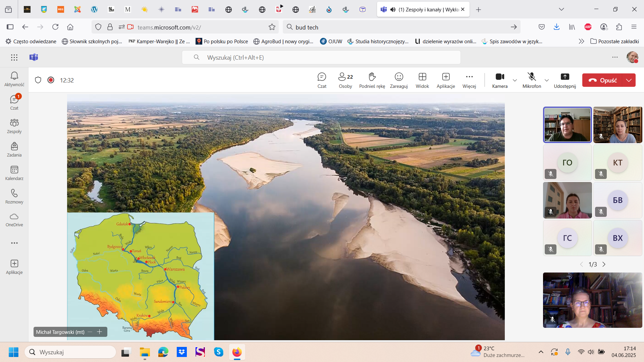644x362 pixels.
Task: Open 'Po polsku po Polsce' bookmark
Action: [222, 41]
